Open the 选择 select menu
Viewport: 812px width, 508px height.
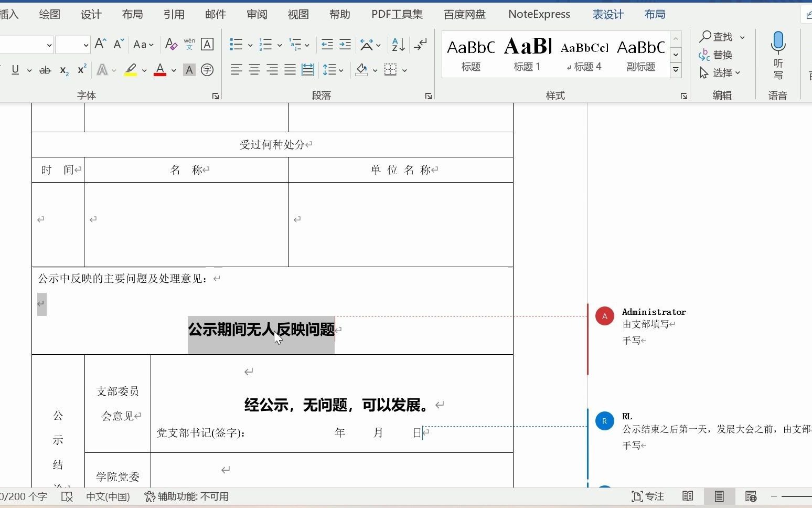point(720,73)
